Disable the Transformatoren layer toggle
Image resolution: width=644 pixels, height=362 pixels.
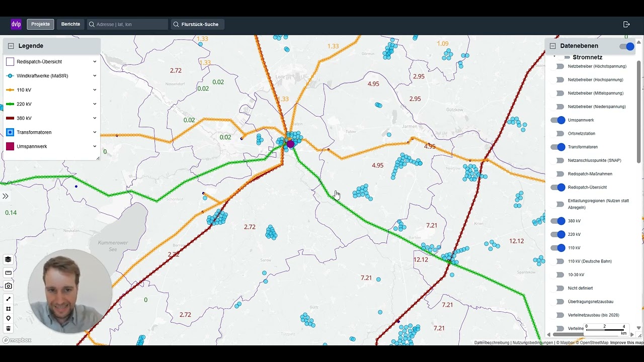click(558, 147)
